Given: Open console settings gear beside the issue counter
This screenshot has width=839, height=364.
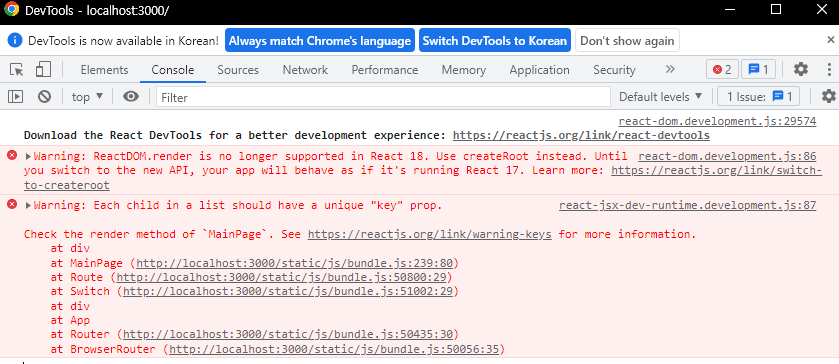Looking at the screenshot, I should coord(828,96).
